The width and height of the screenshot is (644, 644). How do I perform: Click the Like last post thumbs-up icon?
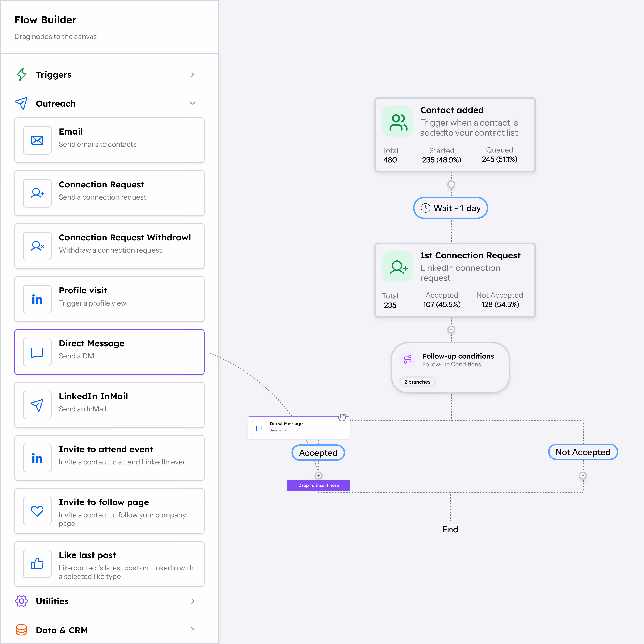pyautogui.click(x=37, y=564)
